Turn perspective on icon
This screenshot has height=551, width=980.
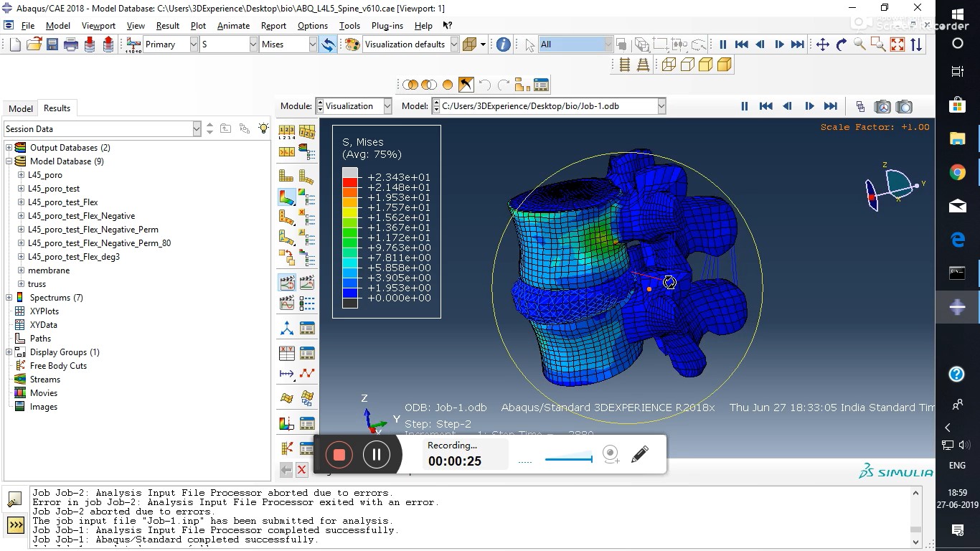643,65
